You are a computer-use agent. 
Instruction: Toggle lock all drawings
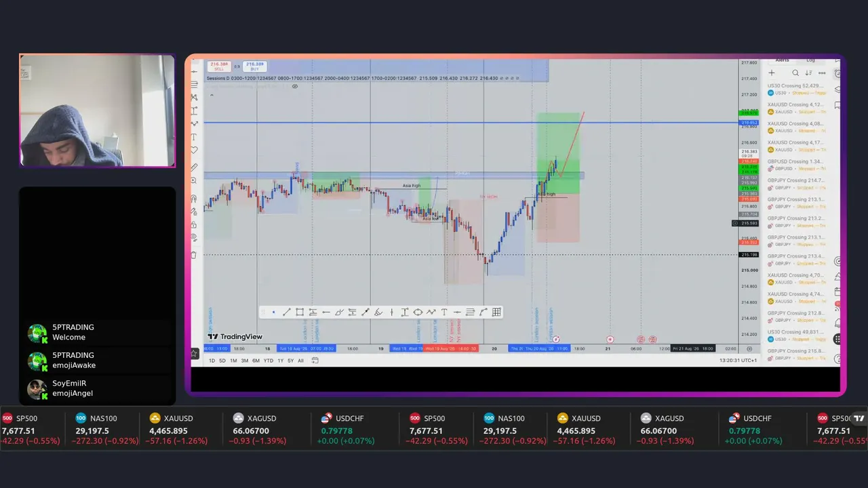(195, 225)
